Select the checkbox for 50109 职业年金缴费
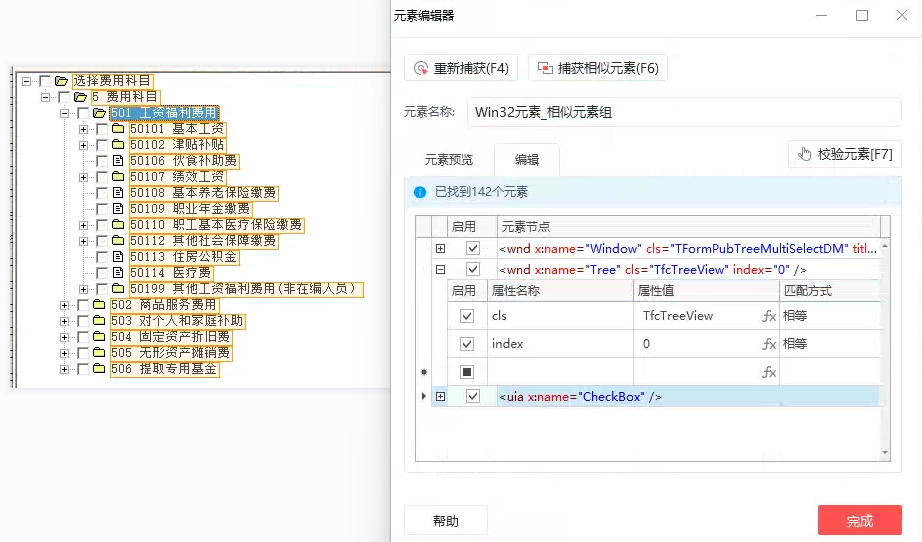Screen dimensions: 922x542 pyautogui.click(x=102, y=209)
